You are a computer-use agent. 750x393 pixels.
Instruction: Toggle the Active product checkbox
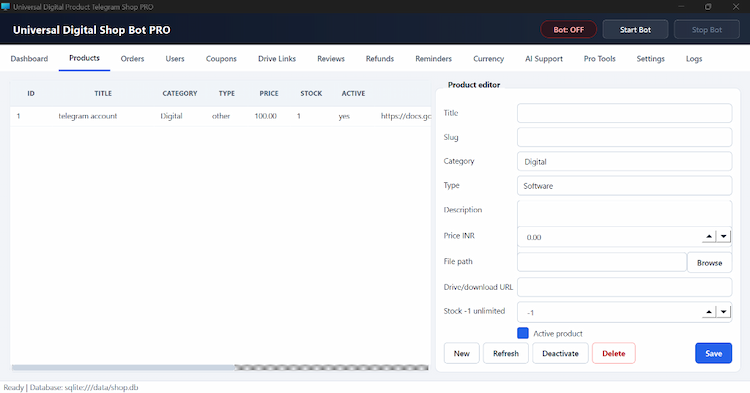click(523, 333)
